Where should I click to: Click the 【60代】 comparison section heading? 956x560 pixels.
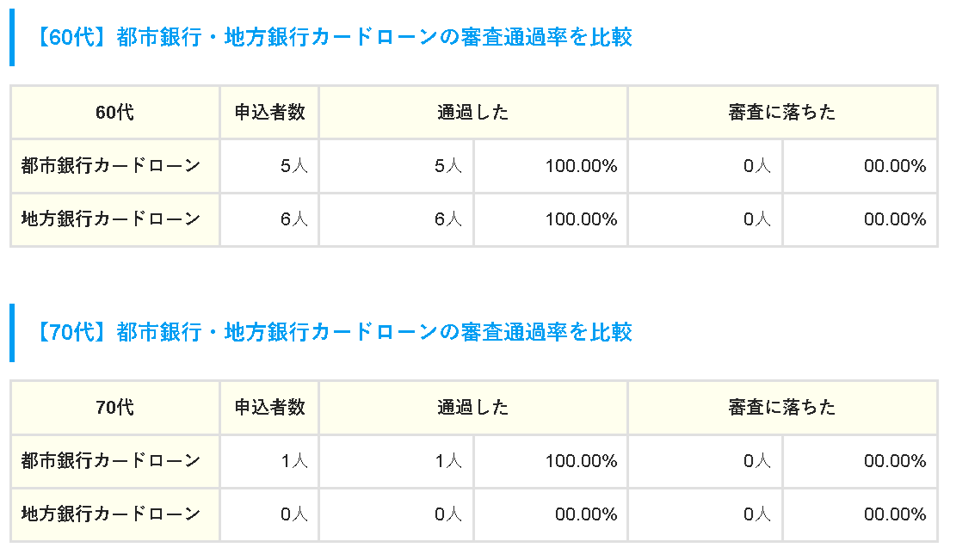coord(334,38)
